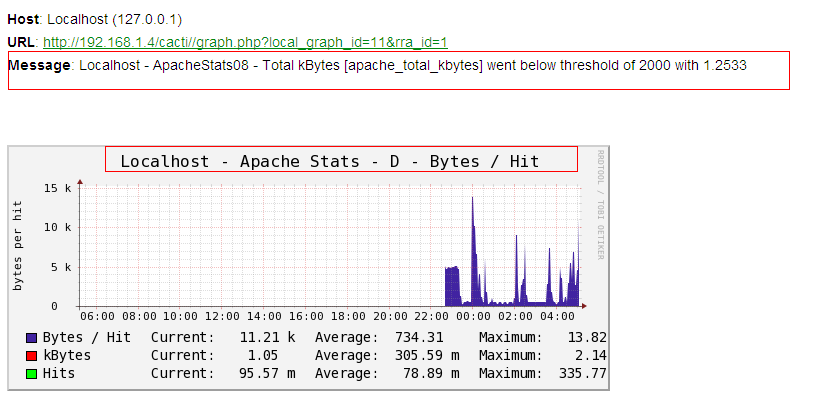This screenshot has height=400, width=831.
Task: Click the Host Localhost (127.0.0.1) text
Action: point(95,20)
